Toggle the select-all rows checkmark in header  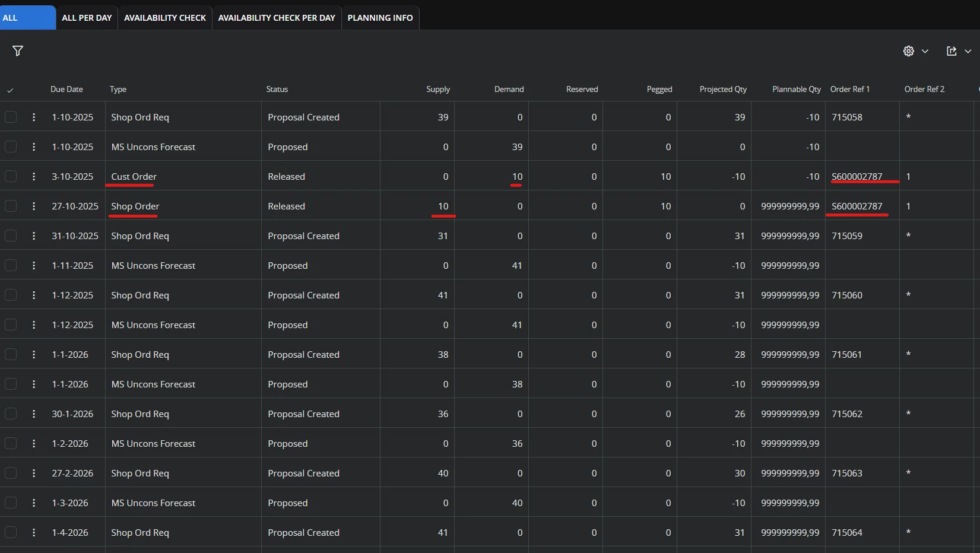click(10, 90)
